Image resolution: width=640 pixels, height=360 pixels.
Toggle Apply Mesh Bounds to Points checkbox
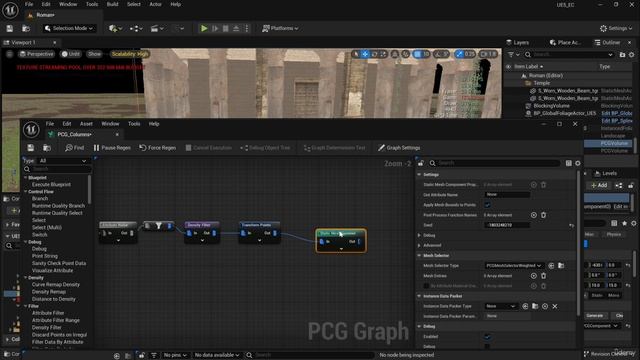pos(487,204)
